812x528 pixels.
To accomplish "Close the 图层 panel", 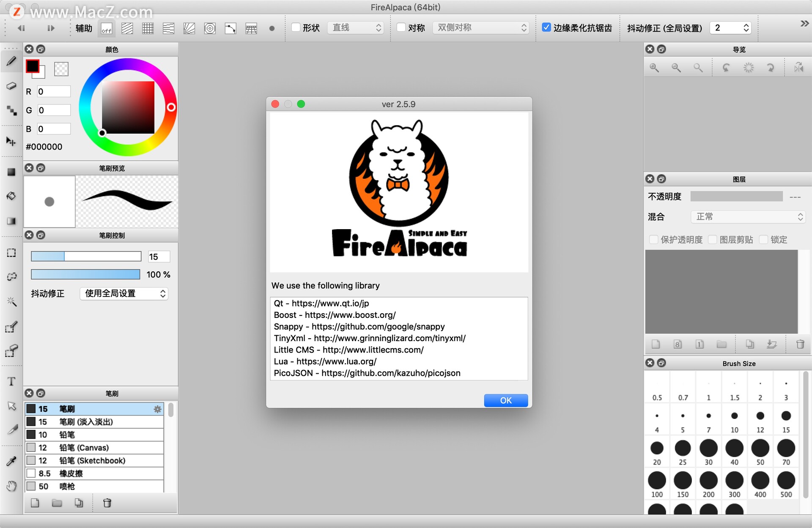I will (x=650, y=179).
